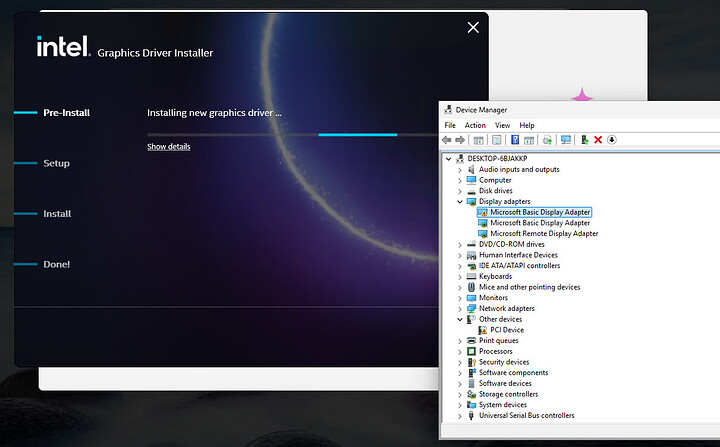Screen dimensions: 720x447
Task: Select the highlighted Microsoft Basic Display Adapter
Action: pyautogui.click(x=540, y=212)
